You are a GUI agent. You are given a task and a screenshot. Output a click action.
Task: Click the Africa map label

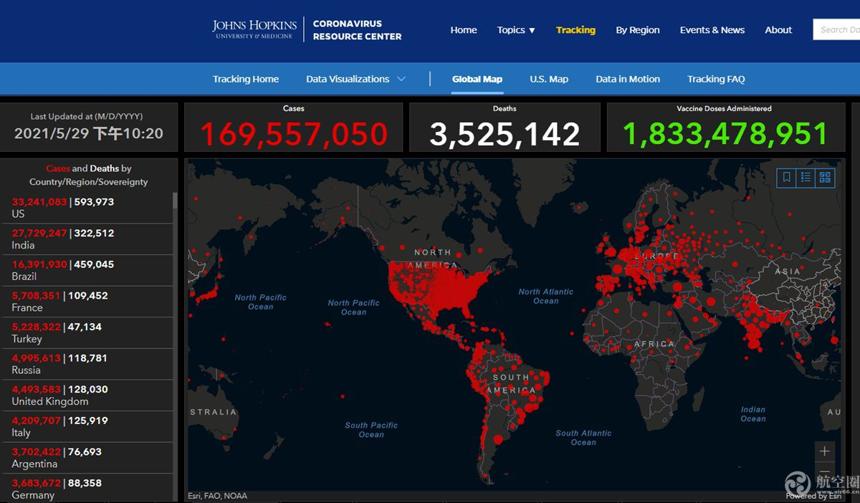[x=654, y=344]
